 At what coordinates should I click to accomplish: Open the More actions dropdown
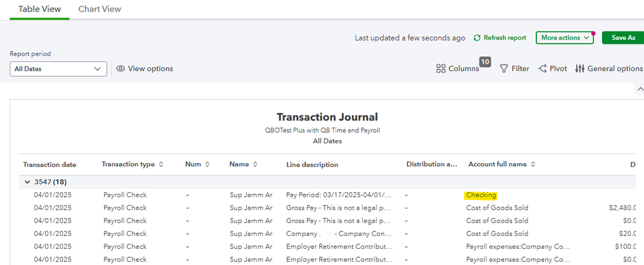(565, 38)
